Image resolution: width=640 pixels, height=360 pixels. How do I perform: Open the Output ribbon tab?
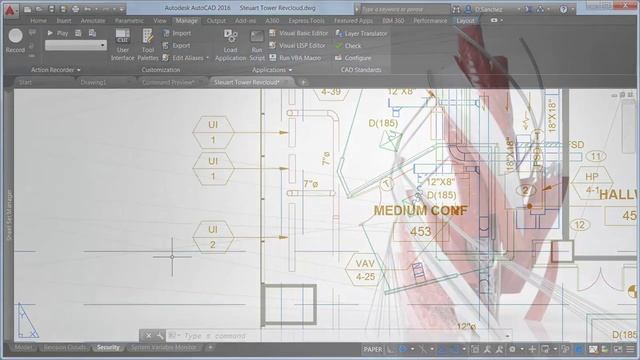pyautogui.click(x=216, y=20)
